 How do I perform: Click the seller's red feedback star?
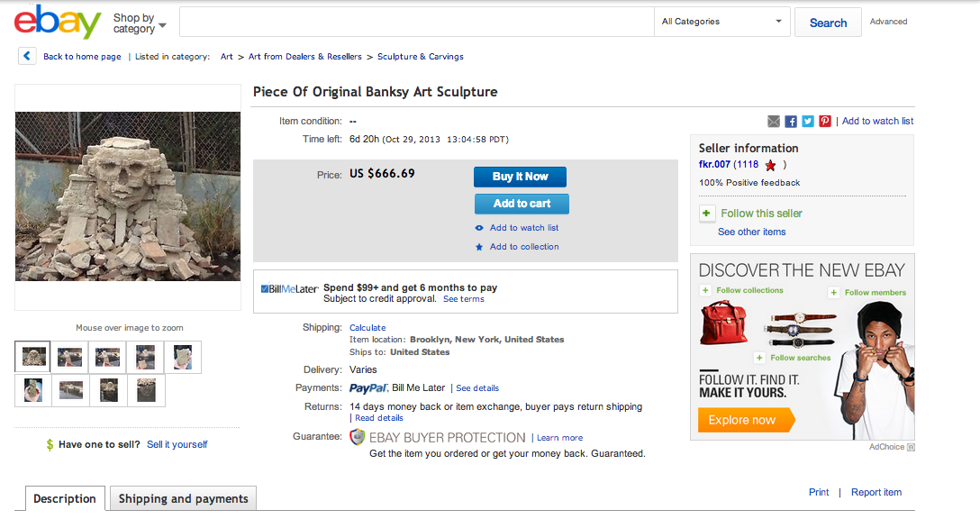770,165
